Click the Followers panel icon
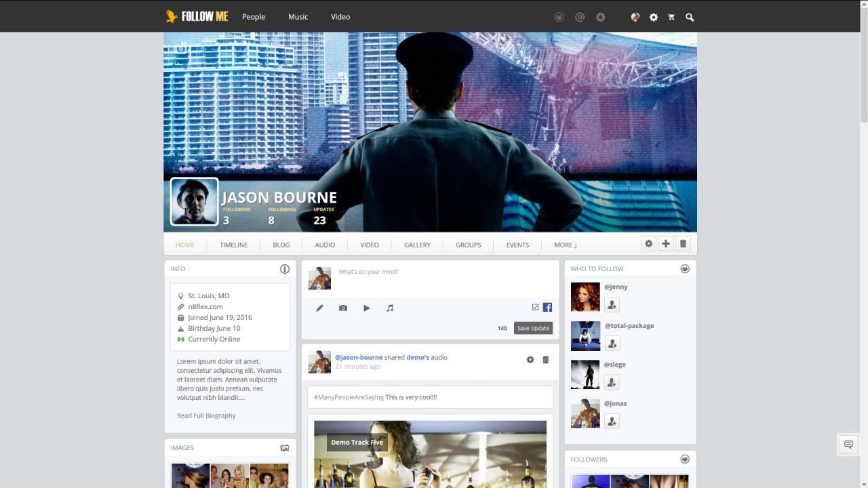Viewport: 868px width, 488px height. 685,460
